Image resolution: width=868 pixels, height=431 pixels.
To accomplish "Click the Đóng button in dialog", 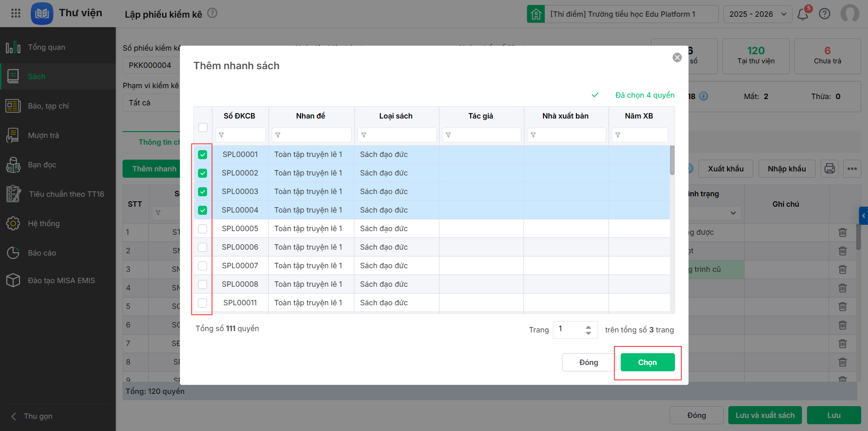I will click(x=588, y=362).
